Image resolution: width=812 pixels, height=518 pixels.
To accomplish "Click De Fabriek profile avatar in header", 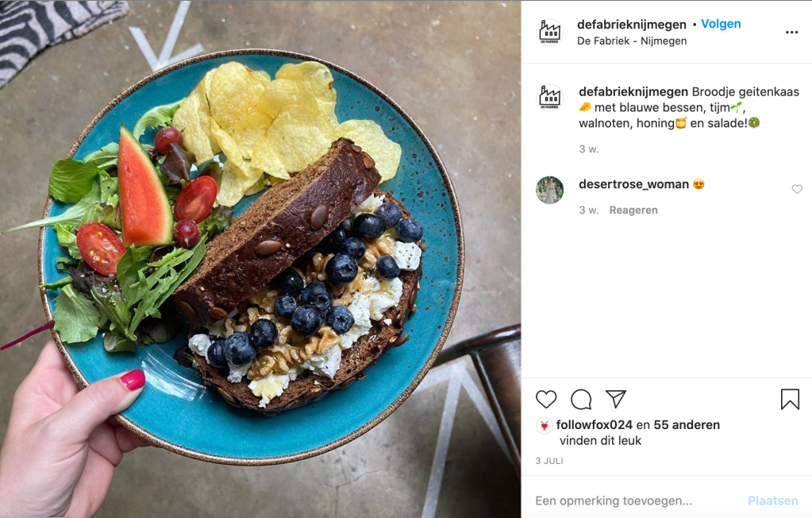I will pos(549,32).
